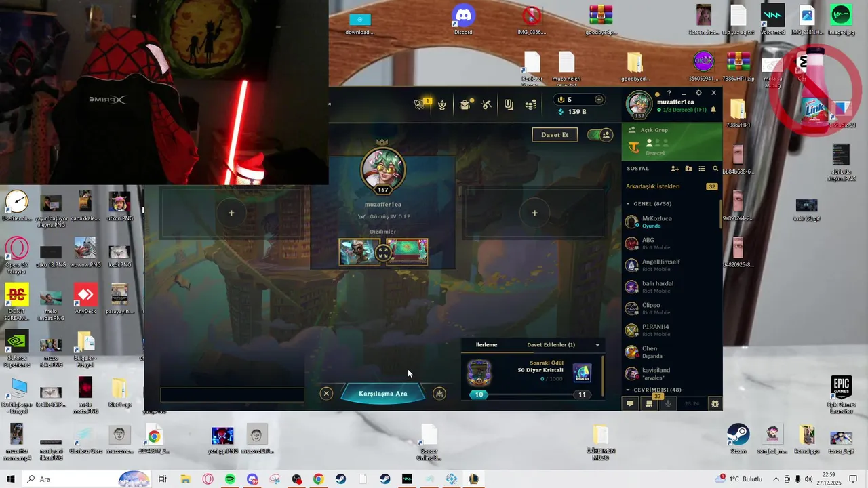
Task: Open the profile emblem icon in top bar
Action: pyautogui.click(x=442, y=105)
